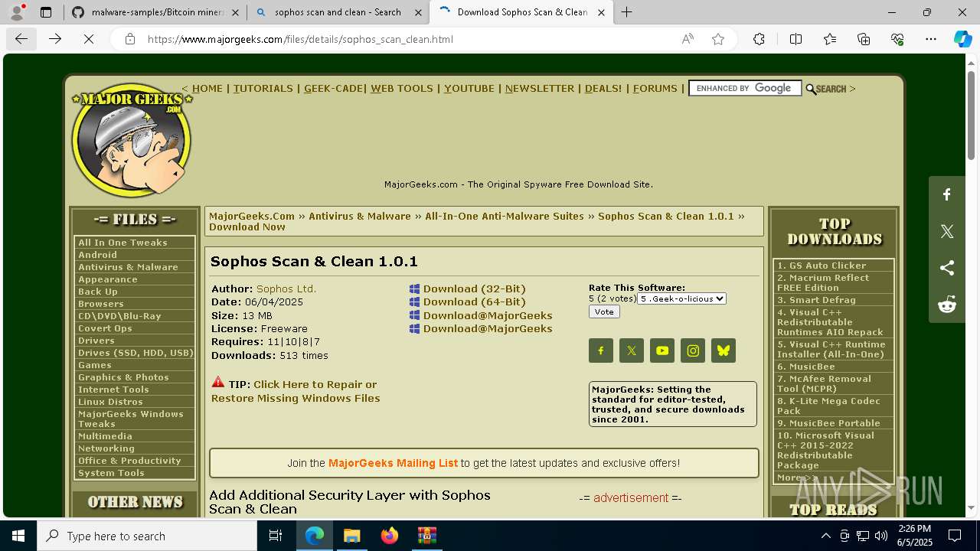980x551 pixels.
Task: Open WinRAR from the taskbar
Action: pyautogui.click(x=426, y=536)
